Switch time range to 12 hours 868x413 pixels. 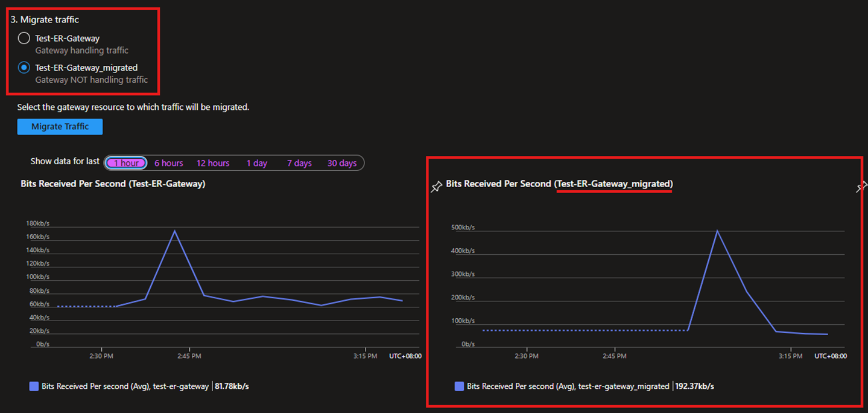(x=213, y=163)
